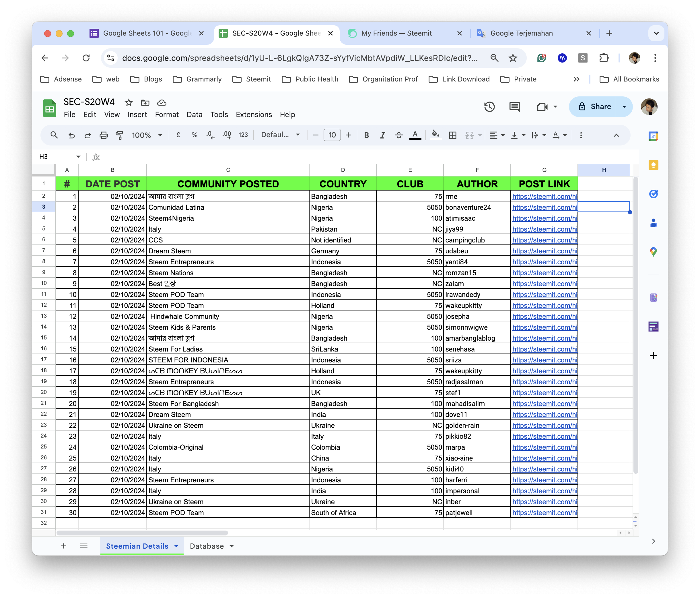
Task: Open the comments icon in header
Action: [x=514, y=107]
